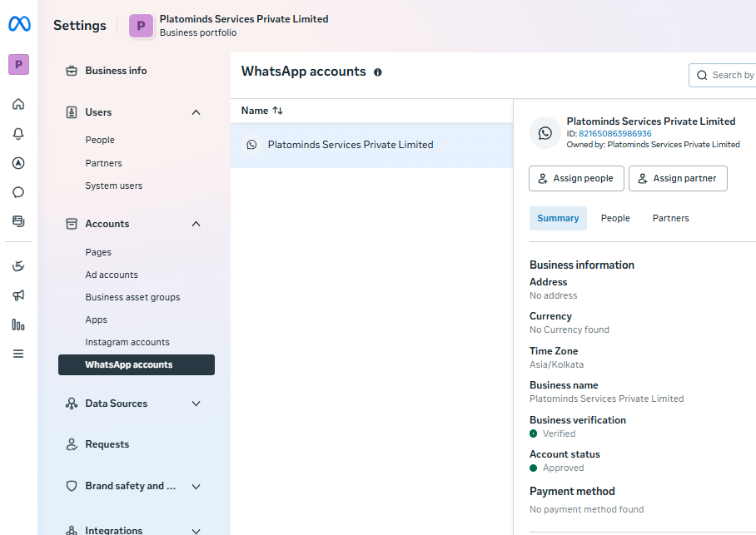Collapse the Accounts section
This screenshot has width=756, height=535.
[196, 224]
